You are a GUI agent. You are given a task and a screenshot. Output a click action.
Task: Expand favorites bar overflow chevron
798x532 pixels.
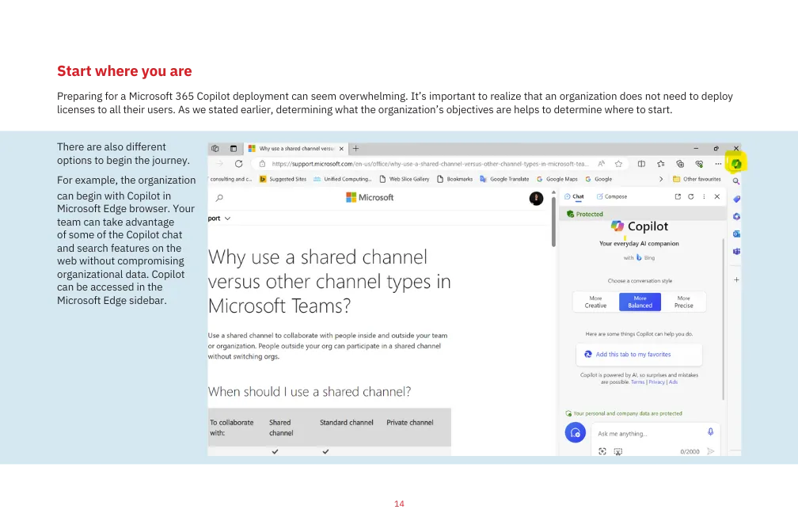[661, 179]
